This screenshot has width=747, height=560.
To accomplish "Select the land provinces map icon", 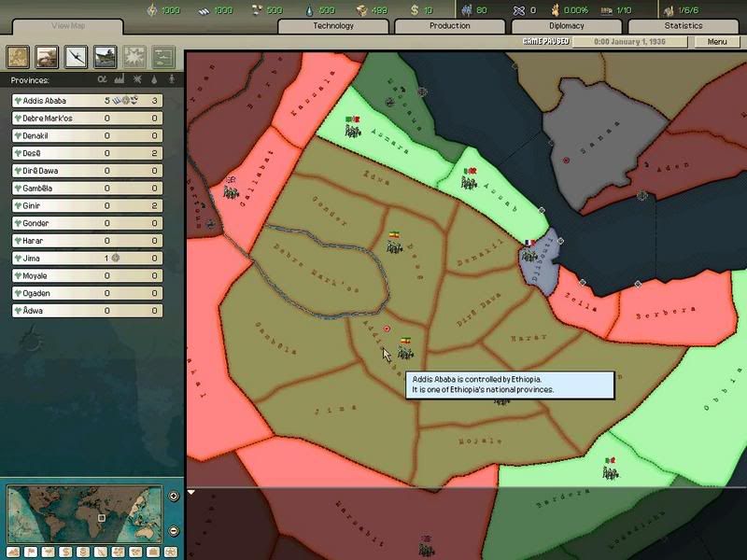I will [18, 57].
